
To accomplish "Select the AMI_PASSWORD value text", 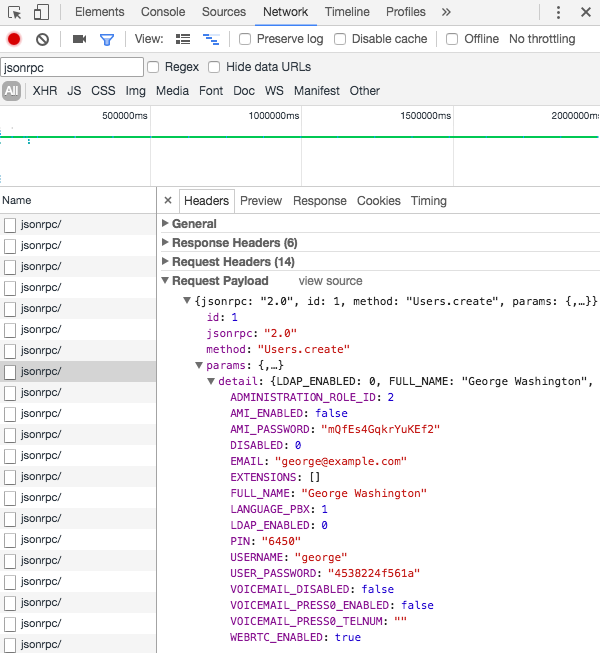I will coord(380,429).
